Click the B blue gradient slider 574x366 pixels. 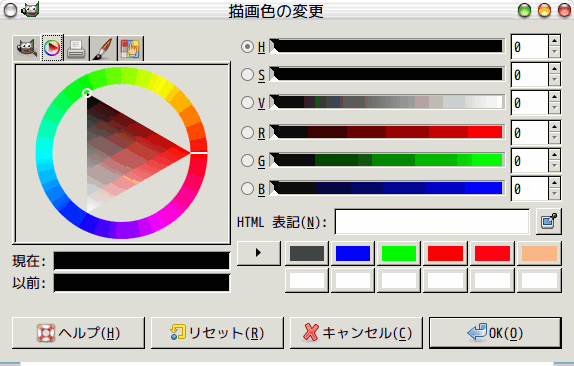(387, 188)
